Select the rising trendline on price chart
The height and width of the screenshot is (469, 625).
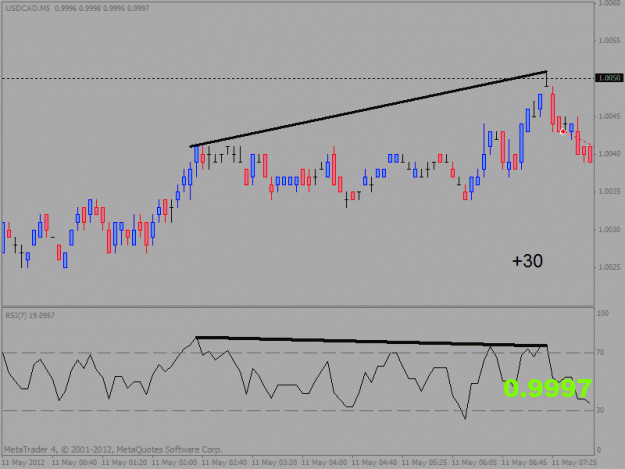click(368, 109)
